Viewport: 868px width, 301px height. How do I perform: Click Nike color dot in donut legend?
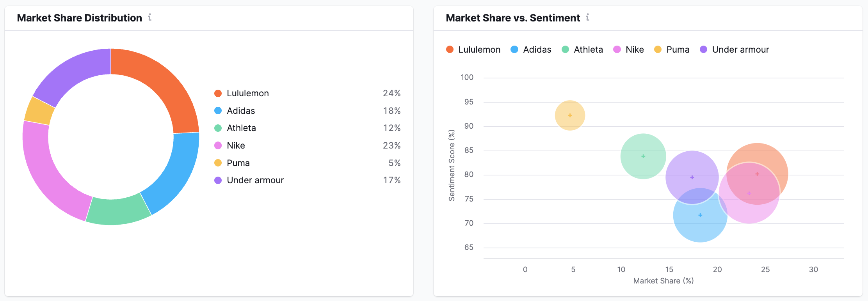tap(218, 146)
